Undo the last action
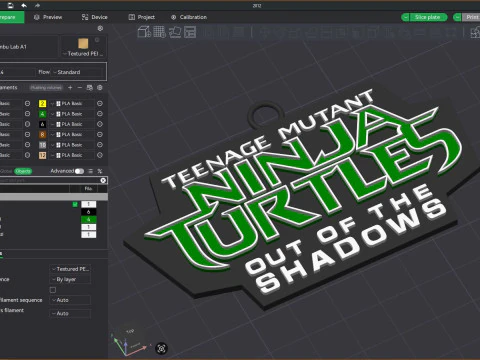This screenshot has height=360, width=480. [x=24, y=5]
